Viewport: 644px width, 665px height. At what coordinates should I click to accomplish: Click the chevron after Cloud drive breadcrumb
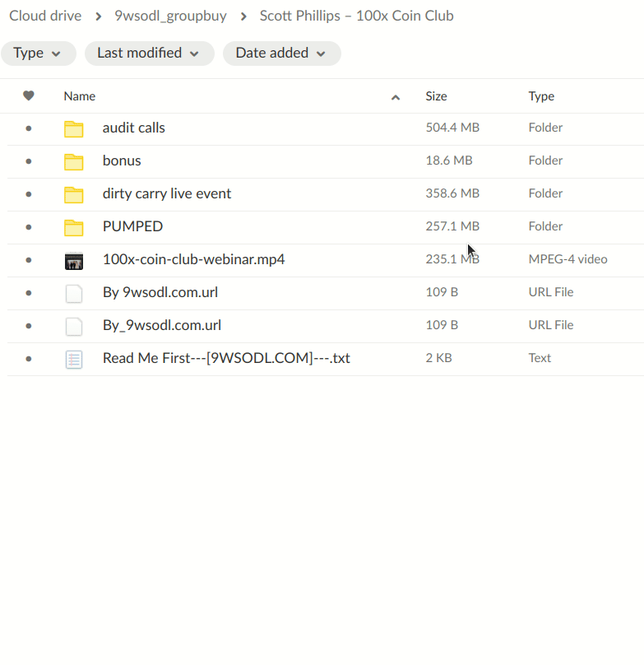tap(99, 16)
